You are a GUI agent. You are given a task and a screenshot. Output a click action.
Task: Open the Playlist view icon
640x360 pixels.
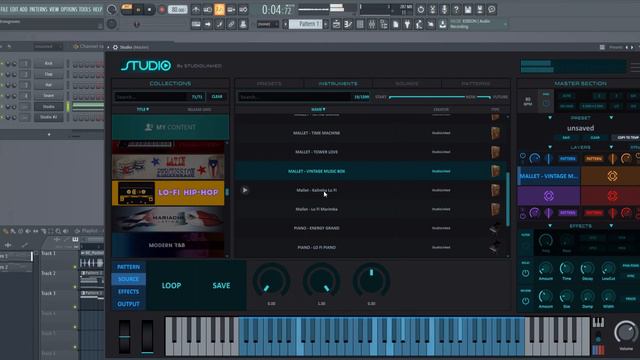[336, 24]
